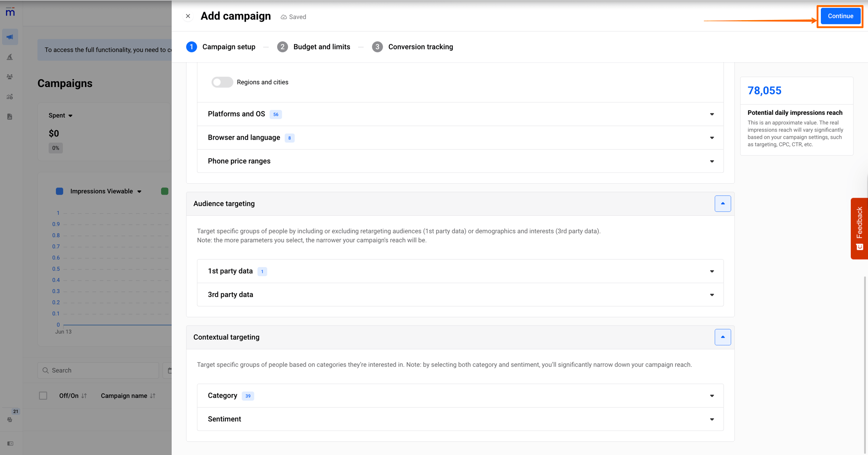Enable the Regions and cities toggle
This screenshot has width=868, height=455.
point(222,82)
